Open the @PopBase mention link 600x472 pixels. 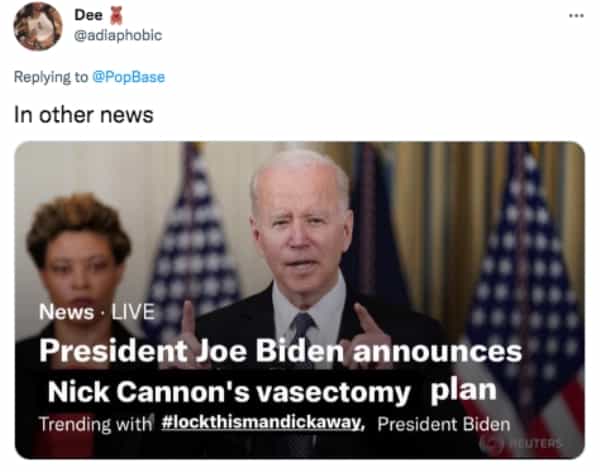[129, 77]
